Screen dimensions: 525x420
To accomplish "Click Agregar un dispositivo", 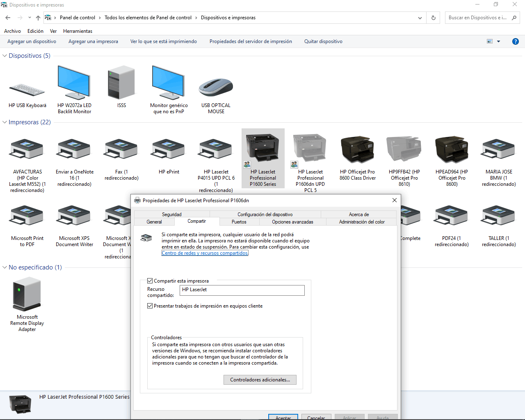I will click(x=32, y=41).
